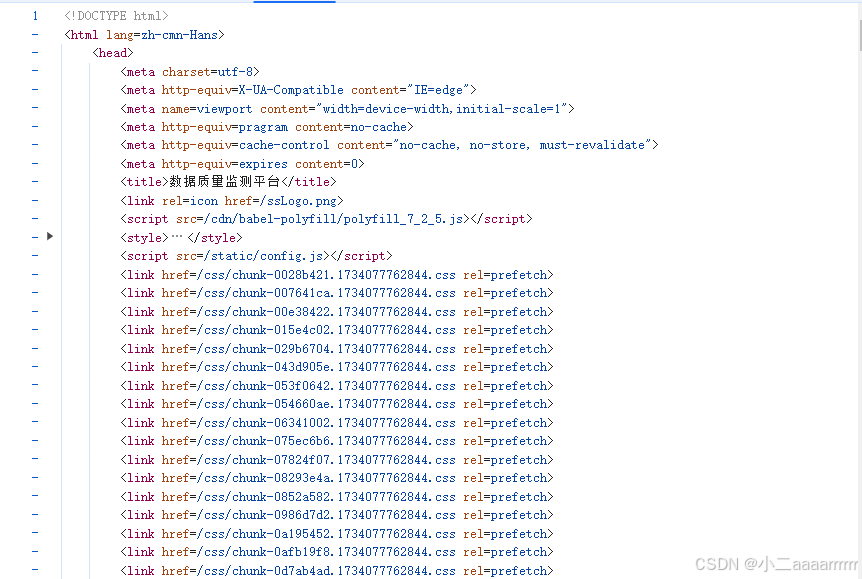The image size is (862, 579).
Task: Select the html lang=zh-cmn-Hans tag
Action: (x=145, y=35)
